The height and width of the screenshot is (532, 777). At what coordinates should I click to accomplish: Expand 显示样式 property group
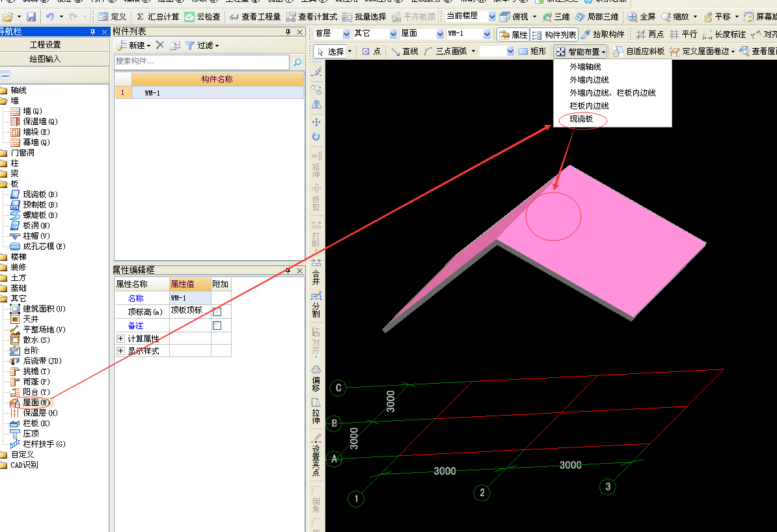[x=120, y=351]
